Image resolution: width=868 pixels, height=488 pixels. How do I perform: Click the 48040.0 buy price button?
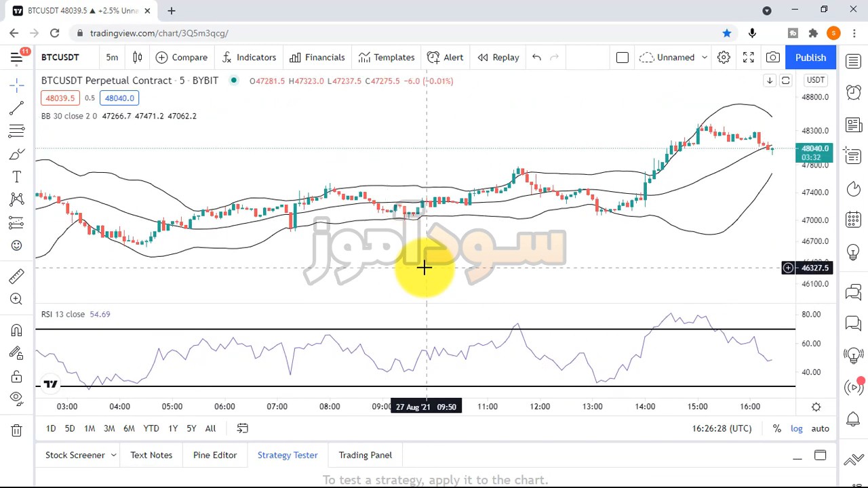point(119,98)
